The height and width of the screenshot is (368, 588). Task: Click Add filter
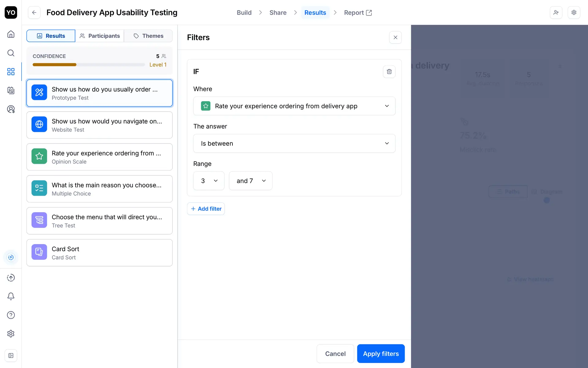click(x=206, y=209)
